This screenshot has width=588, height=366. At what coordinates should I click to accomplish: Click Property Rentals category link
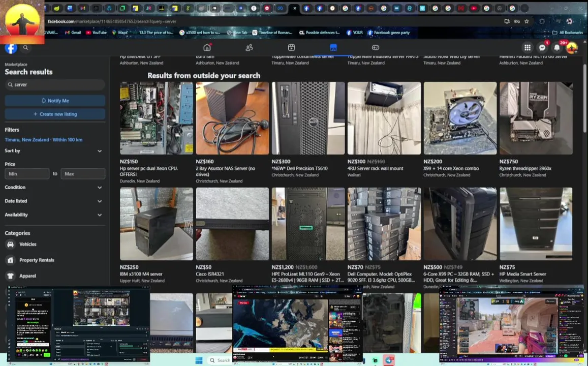click(x=37, y=260)
